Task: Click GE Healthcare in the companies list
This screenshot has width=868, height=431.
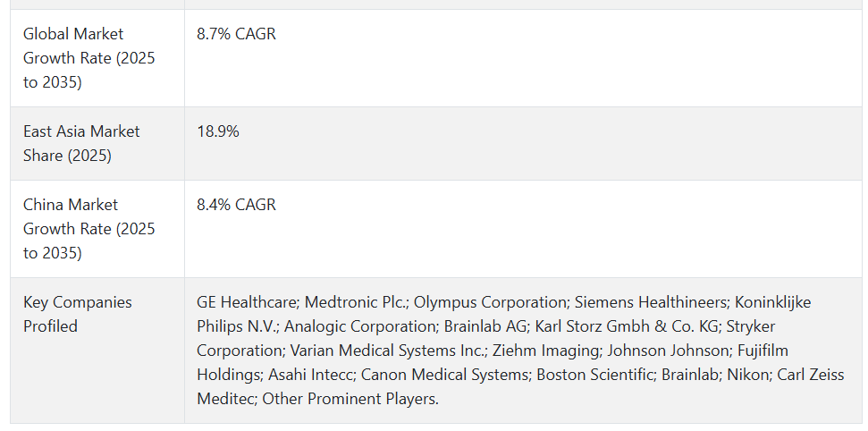Action: (x=247, y=302)
